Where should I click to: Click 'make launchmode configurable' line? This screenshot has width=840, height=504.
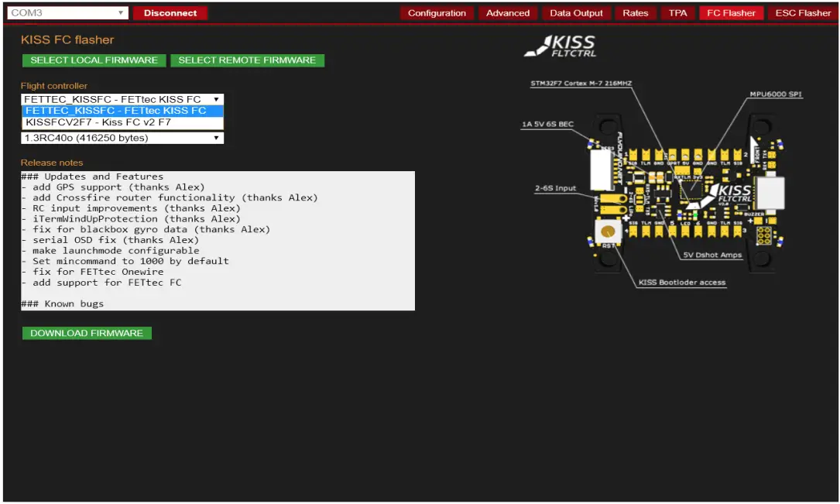[x=111, y=251]
